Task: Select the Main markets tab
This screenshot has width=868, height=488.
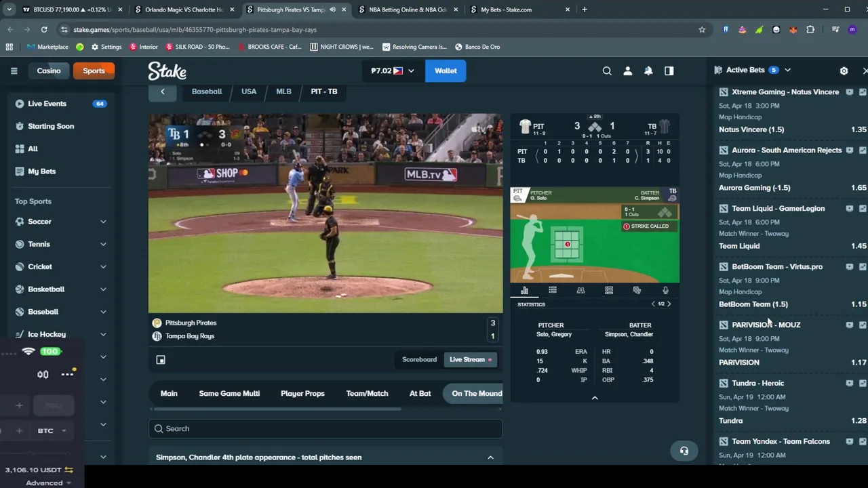Action: [x=169, y=393]
